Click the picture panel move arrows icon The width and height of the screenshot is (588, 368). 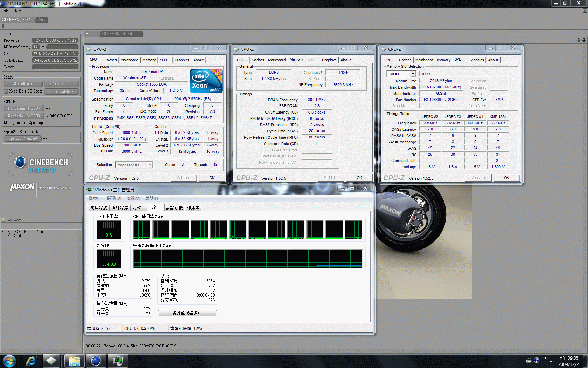point(578,40)
